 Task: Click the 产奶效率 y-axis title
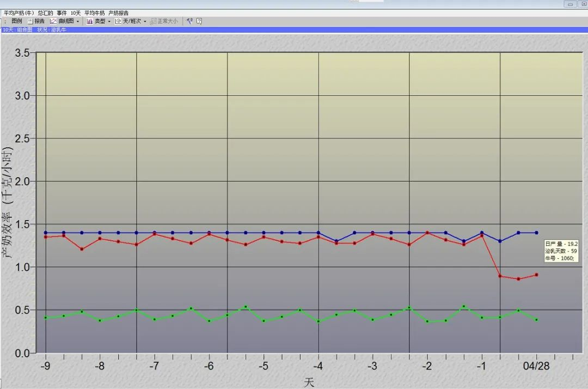click(7, 203)
